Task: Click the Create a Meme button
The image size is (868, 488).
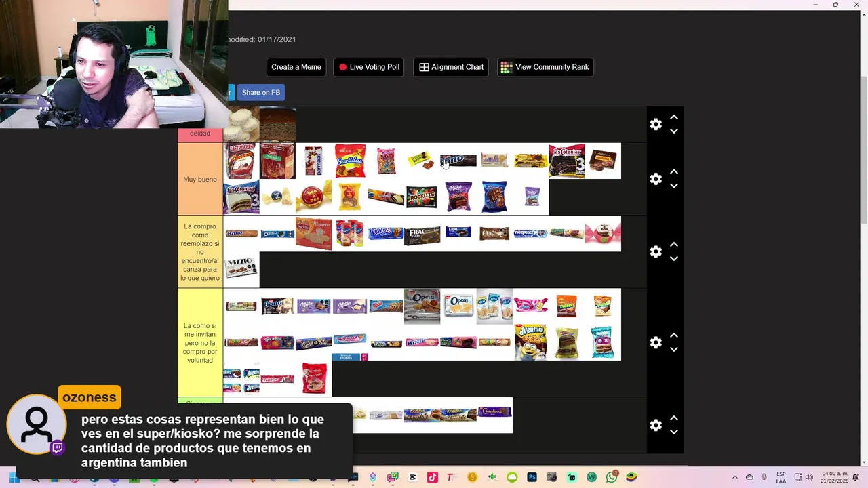Action: click(296, 67)
